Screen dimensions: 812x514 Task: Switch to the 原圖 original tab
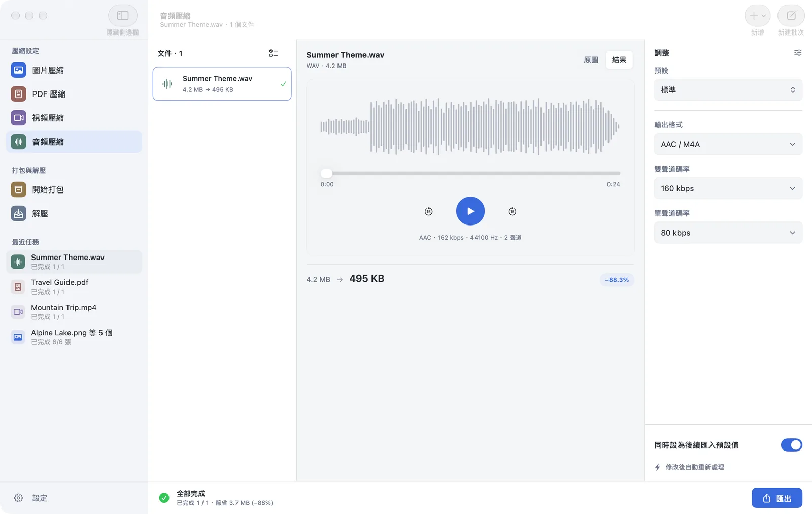(591, 60)
